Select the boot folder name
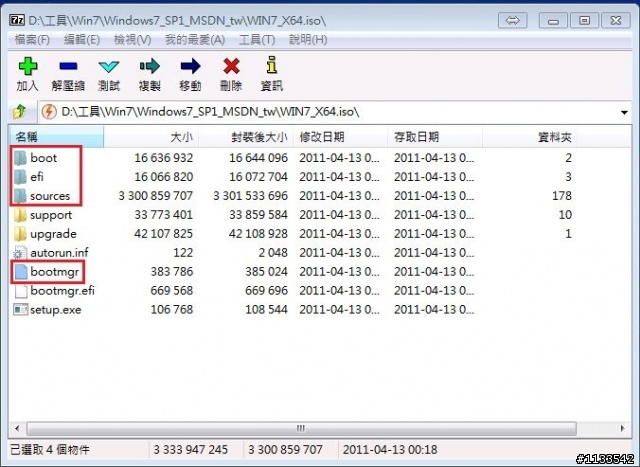Screen dimensions: 640x467 coord(43,158)
